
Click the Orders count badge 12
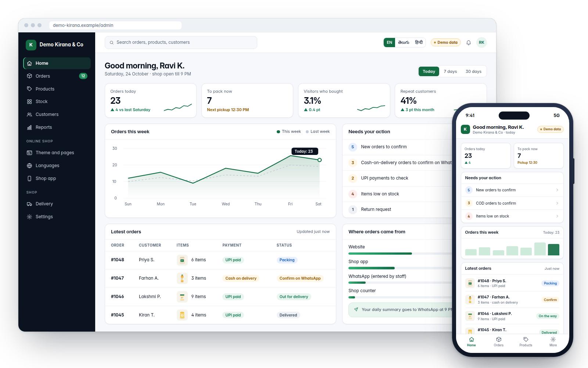click(x=83, y=76)
